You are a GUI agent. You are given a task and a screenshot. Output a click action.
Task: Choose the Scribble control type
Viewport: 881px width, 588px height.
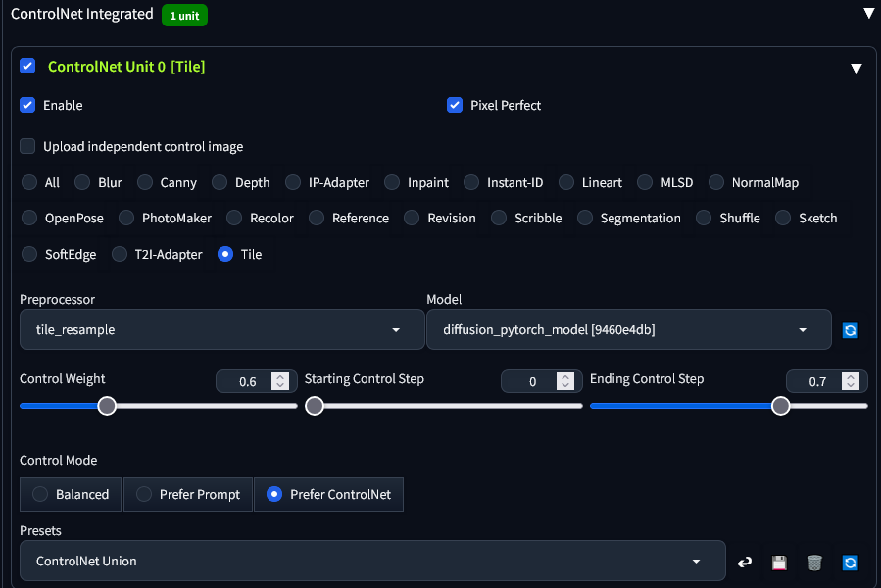pos(499,219)
